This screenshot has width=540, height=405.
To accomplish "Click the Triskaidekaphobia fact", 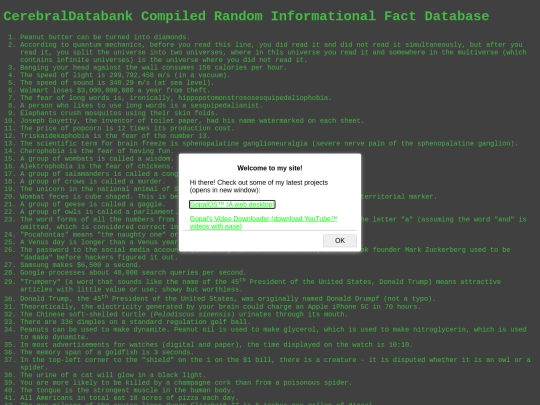I will pyautogui.click(x=115, y=136).
